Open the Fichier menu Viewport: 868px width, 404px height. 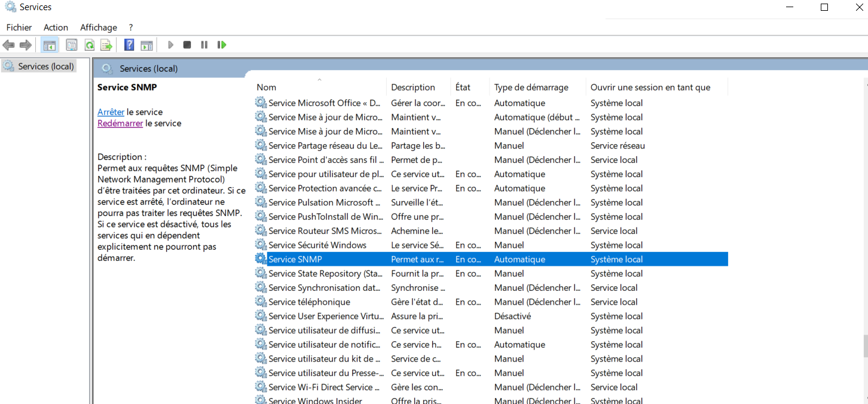19,28
